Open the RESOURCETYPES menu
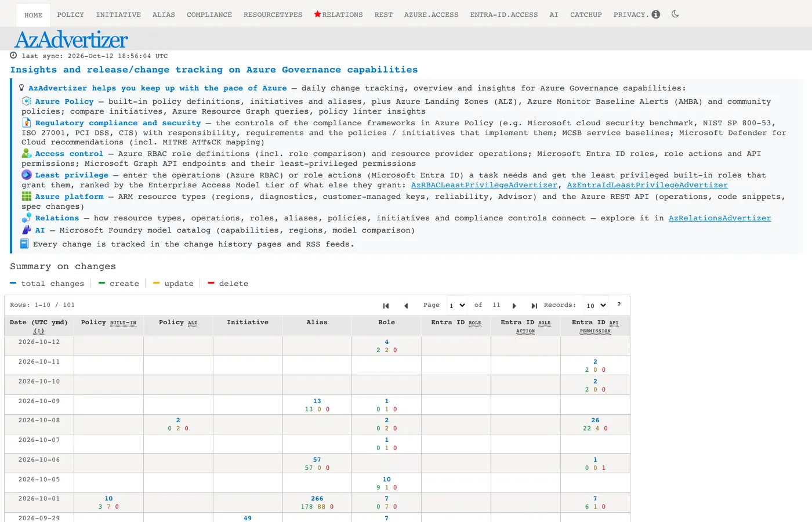The height and width of the screenshot is (522, 812). [273, 14]
